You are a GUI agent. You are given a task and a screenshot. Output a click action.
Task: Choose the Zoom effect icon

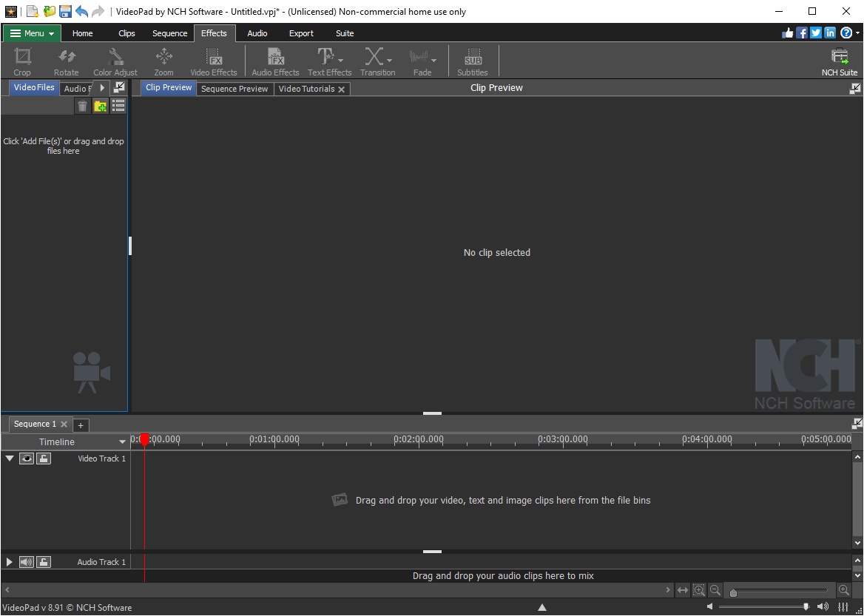point(163,61)
